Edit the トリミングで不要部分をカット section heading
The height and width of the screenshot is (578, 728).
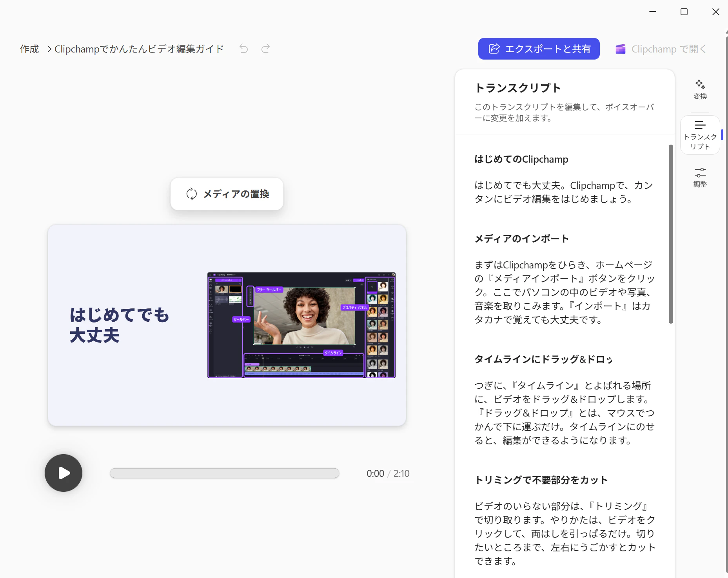(x=541, y=480)
